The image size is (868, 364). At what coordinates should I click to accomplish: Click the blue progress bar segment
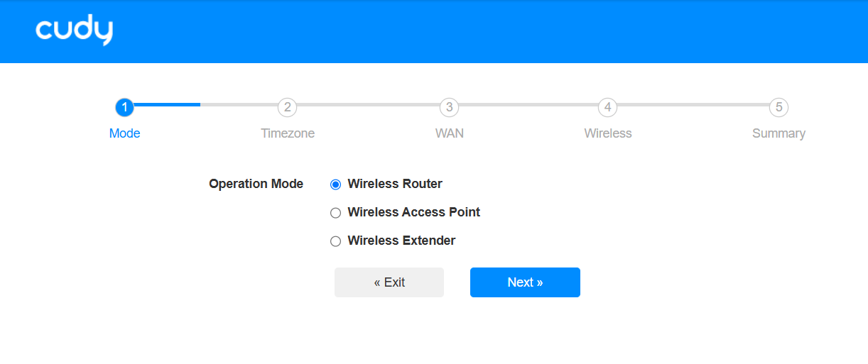coord(168,104)
